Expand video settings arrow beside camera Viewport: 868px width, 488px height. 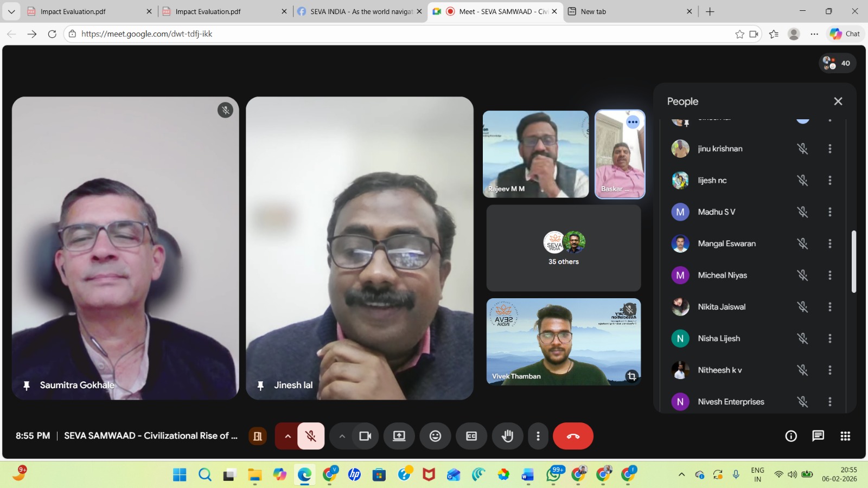tap(342, 436)
